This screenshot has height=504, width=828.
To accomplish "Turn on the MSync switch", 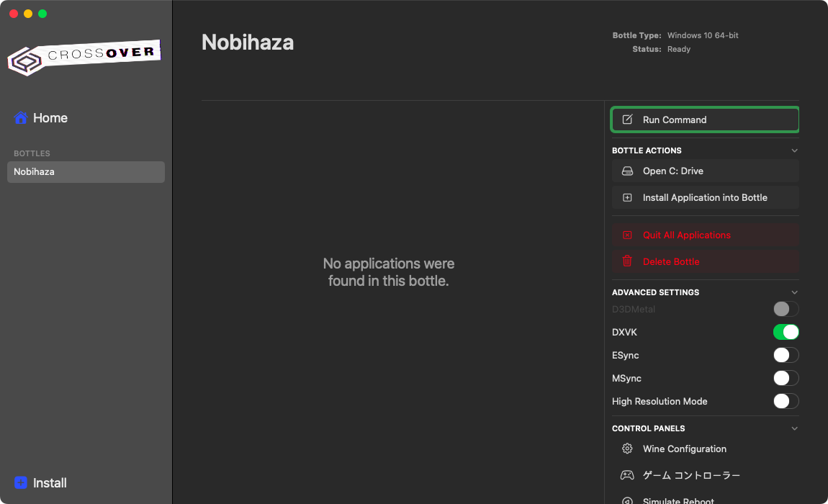I will point(786,378).
